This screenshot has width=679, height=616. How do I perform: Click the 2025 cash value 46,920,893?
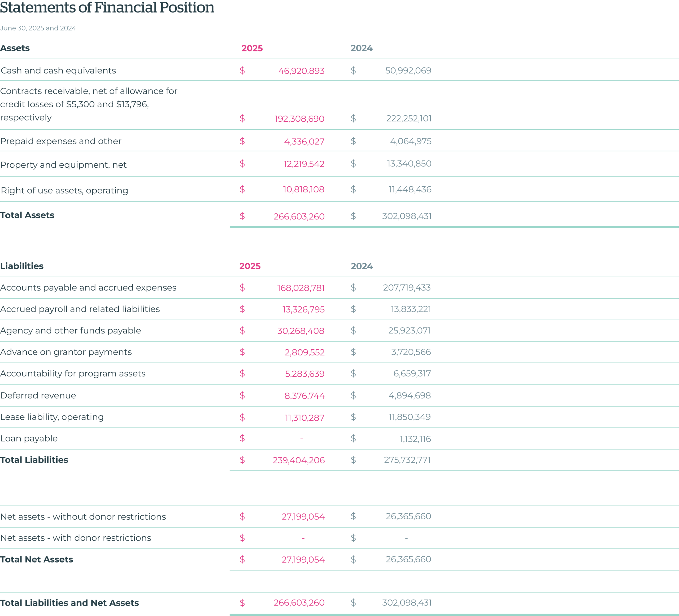coord(301,71)
